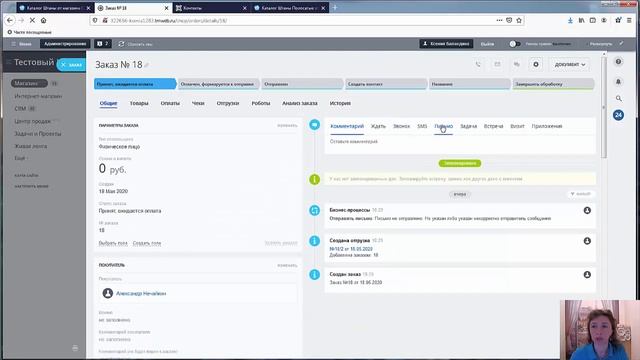Switch to the Оплаты tab
This screenshot has width=640, height=360.
coord(170,103)
